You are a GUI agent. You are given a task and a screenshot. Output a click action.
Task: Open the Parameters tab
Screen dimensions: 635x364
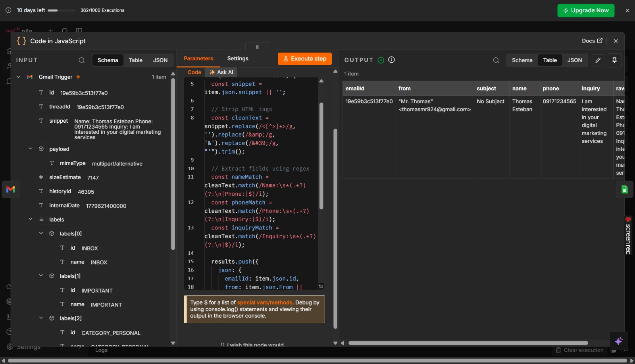pos(198,59)
